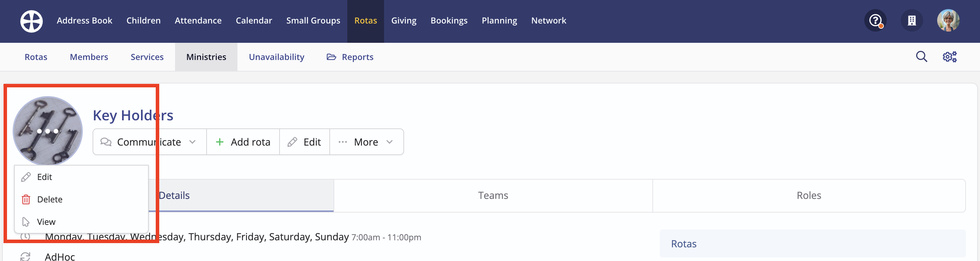Viewport: 980px width, 261px height.
Task: Open Giving module
Action: (x=404, y=21)
